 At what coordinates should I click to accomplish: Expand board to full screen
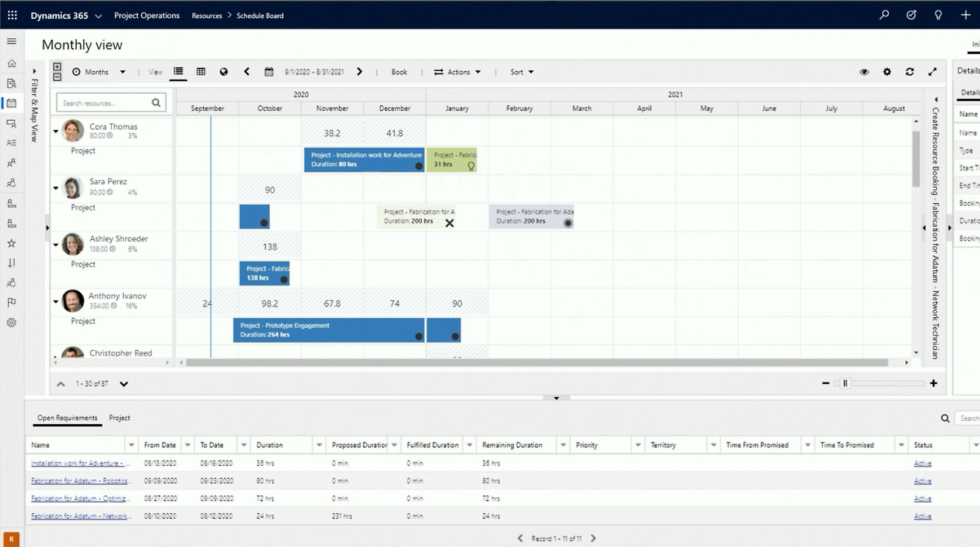click(x=932, y=72)
